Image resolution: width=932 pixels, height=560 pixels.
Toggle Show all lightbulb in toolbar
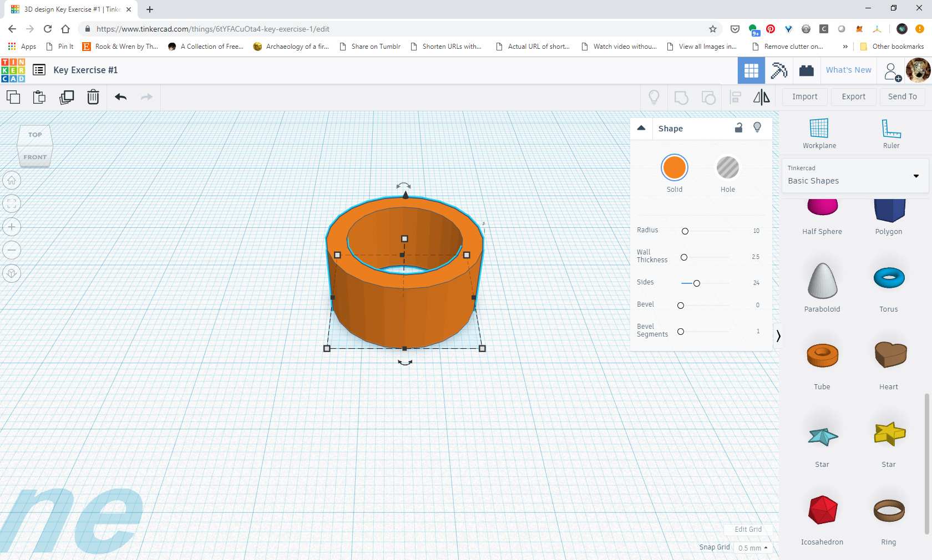[x=654, y=97]
